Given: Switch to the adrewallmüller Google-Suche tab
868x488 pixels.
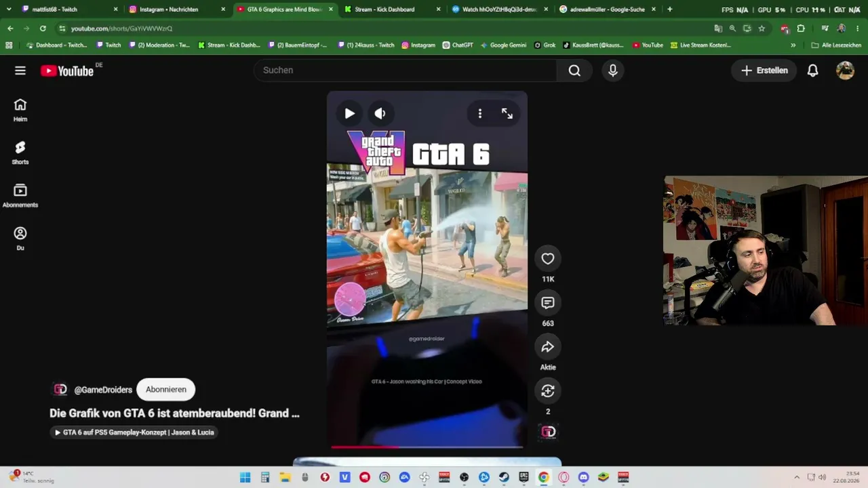Looking at the screenshot, I should [608, 9].
